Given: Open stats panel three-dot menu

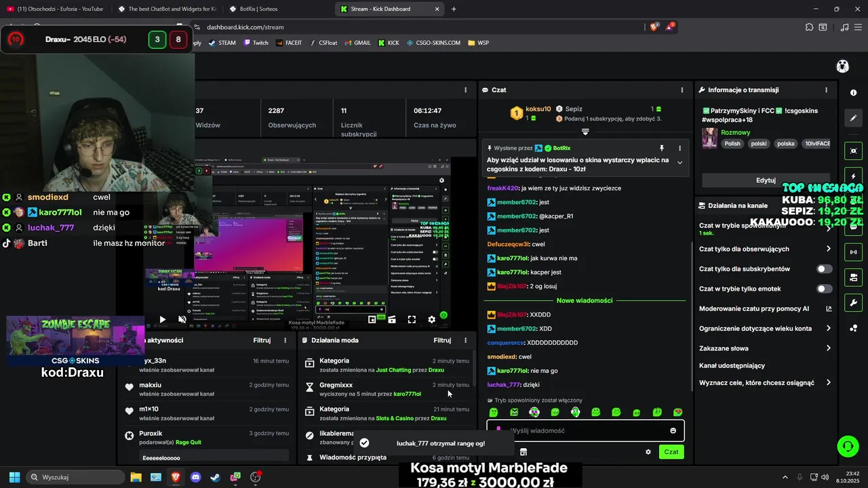Looking at the screenshot, I should tap(465, 90).
